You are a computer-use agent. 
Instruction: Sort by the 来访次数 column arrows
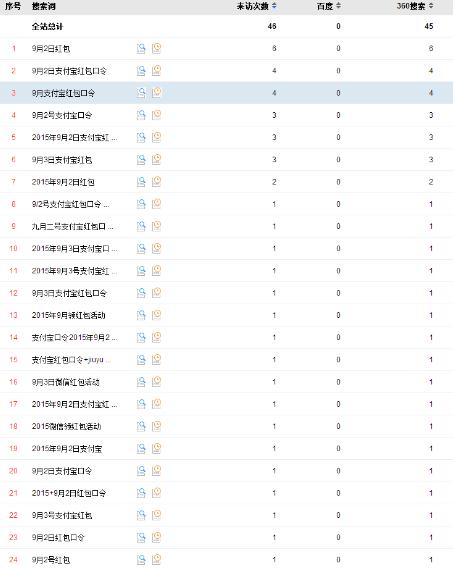274,6
